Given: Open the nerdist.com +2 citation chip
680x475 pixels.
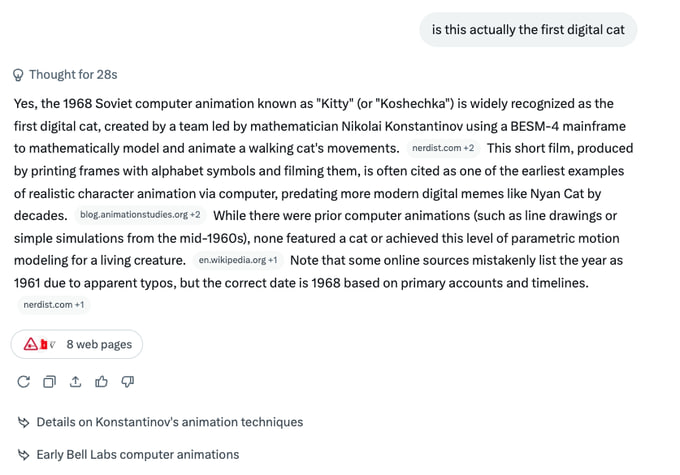Looking at the screenshot, I should pos(443,148).
